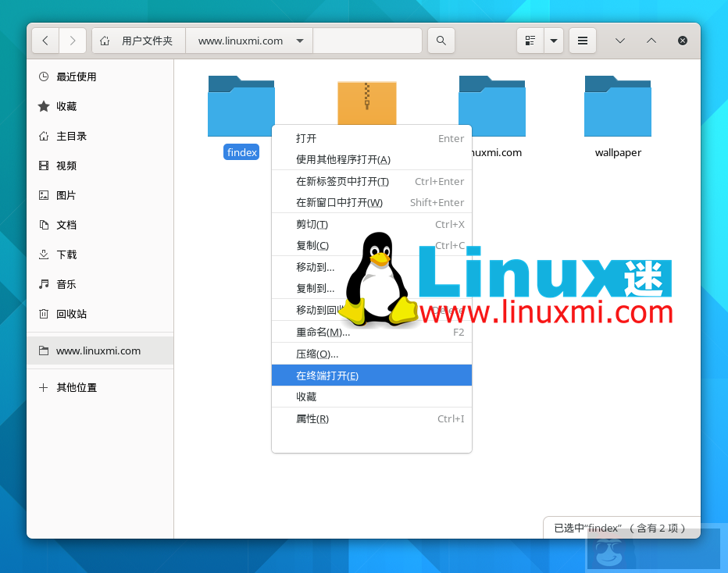Image resolution: width=728 pixels, height=573 pixels.
Task: Select 在终端打开 from the context menu
Action: (x=328, y=375)
